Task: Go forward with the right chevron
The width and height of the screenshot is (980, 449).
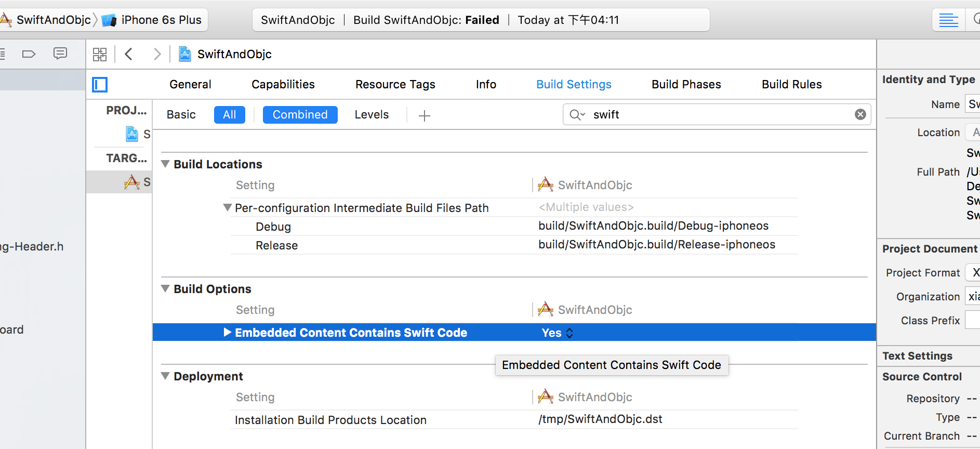Action: 157,54
